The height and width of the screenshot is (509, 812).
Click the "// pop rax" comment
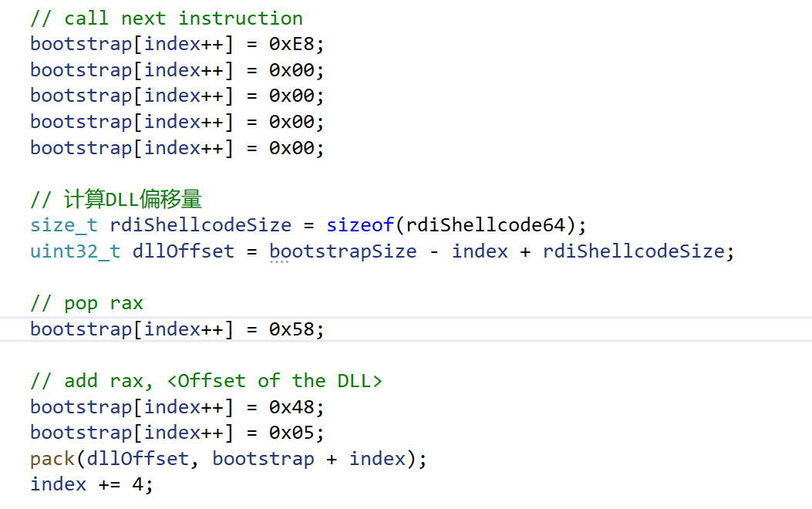pyautogui.click(x=86, y=303)
